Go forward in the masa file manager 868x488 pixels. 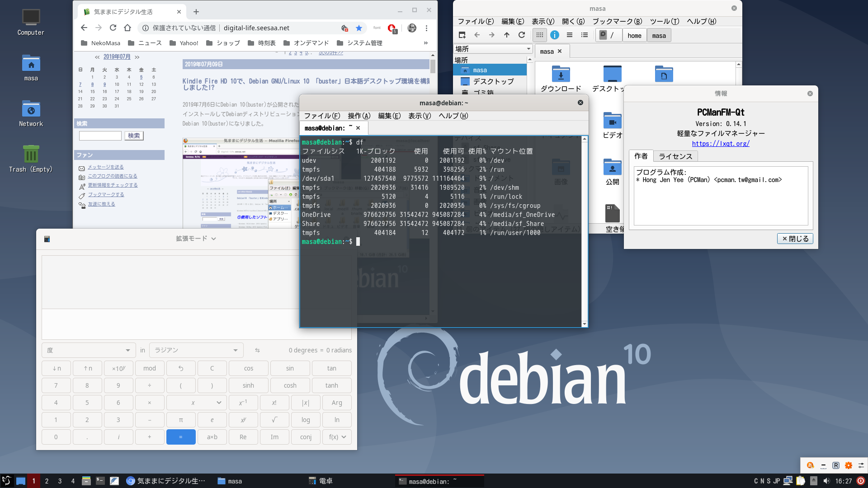click(x=492, y=35)
